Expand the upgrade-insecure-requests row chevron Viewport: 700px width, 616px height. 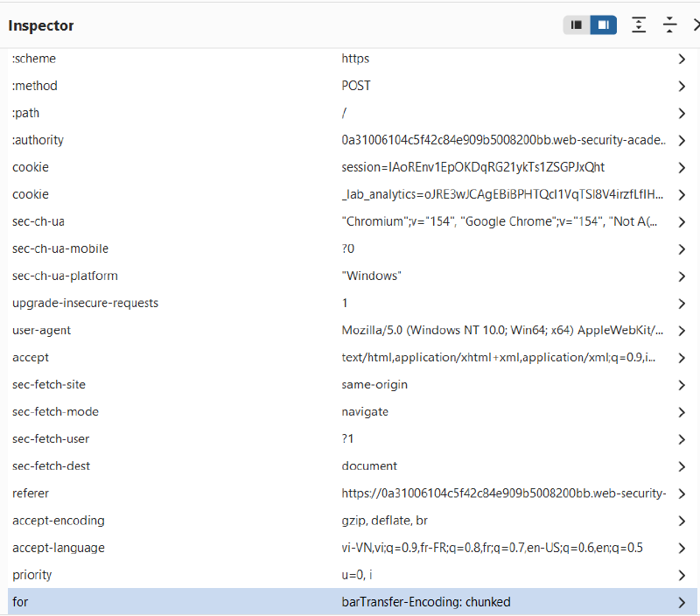tap(682, 304)
